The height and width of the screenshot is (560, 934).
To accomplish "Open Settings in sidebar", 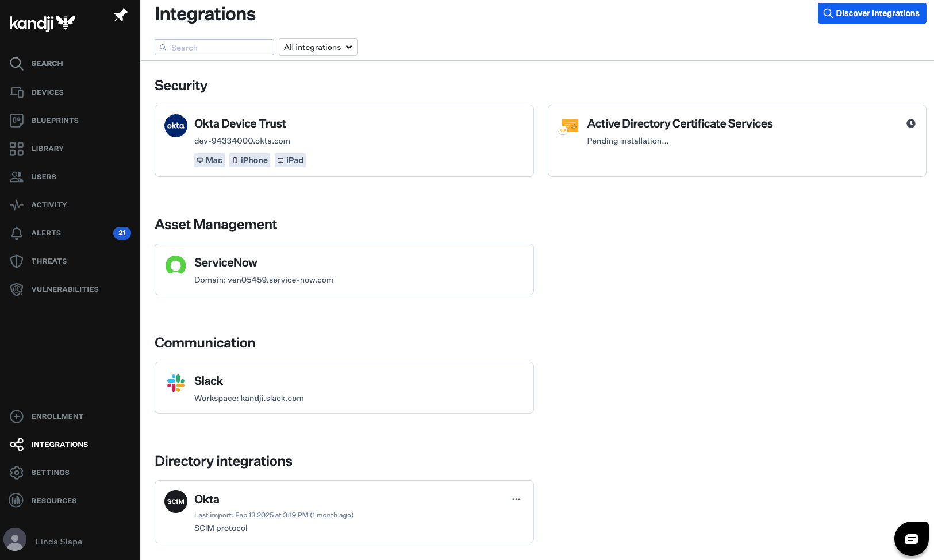I will pyautogui.click(x=50, y=473).
